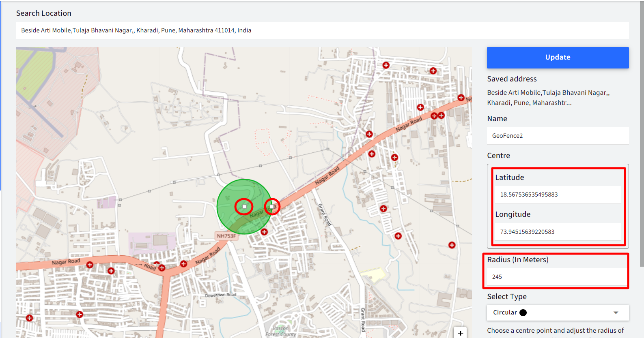Select the radius handle on circle's right edge

click(272, 207)
